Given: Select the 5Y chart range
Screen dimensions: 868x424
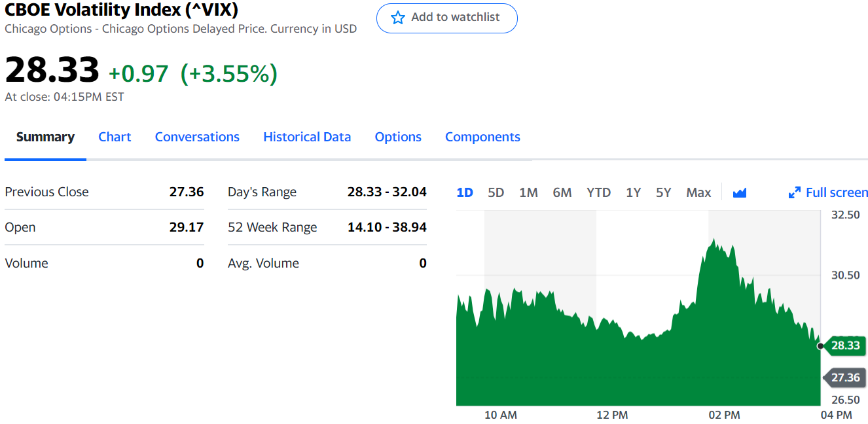Looking at the screenshot, I should pos(664,192).
